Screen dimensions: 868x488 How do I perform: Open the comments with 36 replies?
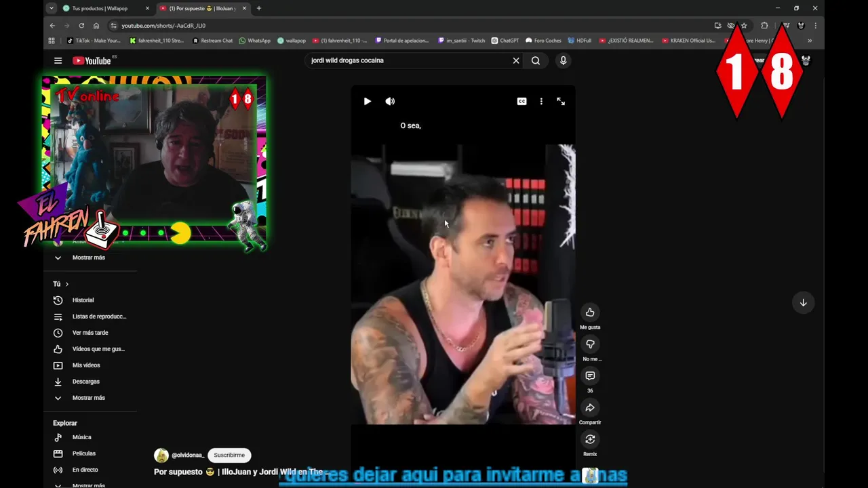pyautogui.click(x=590, y=376)
